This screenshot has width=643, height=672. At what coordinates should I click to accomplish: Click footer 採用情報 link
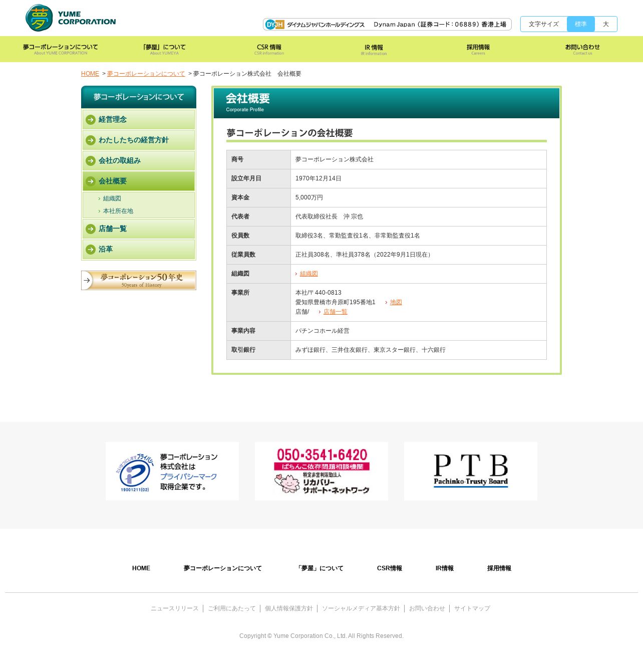pyautogui.click(x=499, y=568)
